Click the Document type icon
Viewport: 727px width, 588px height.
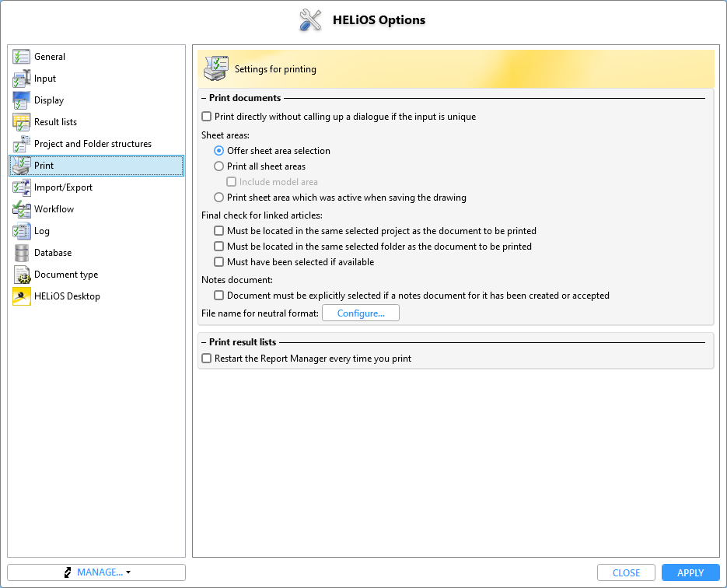pos(21,275)
